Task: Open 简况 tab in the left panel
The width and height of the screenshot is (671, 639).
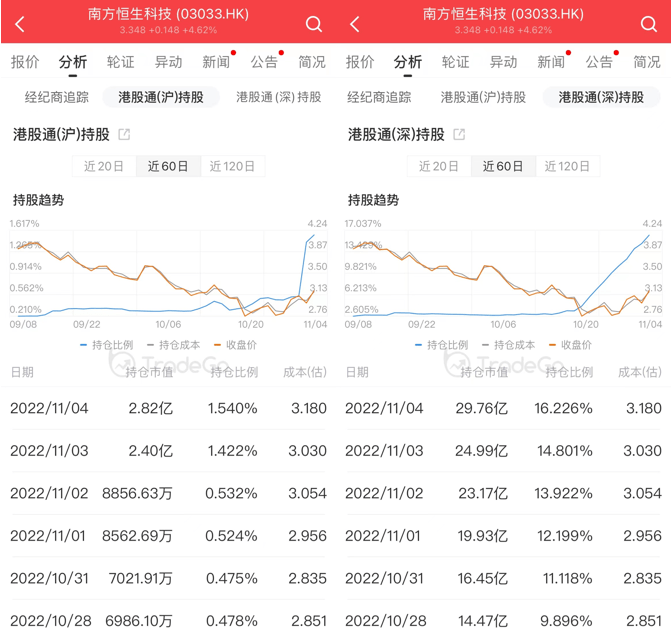Action: pos(312,62)
